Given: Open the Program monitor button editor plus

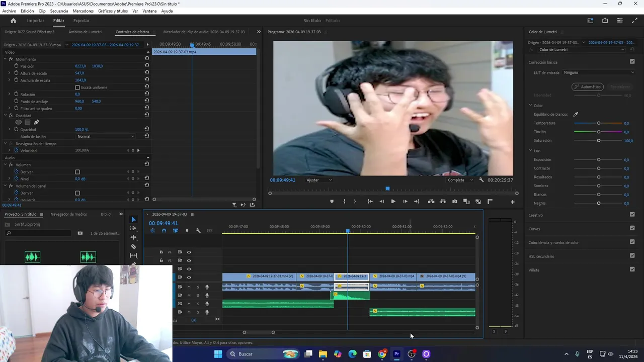Looking at the screenshot, I should [513, 202].
